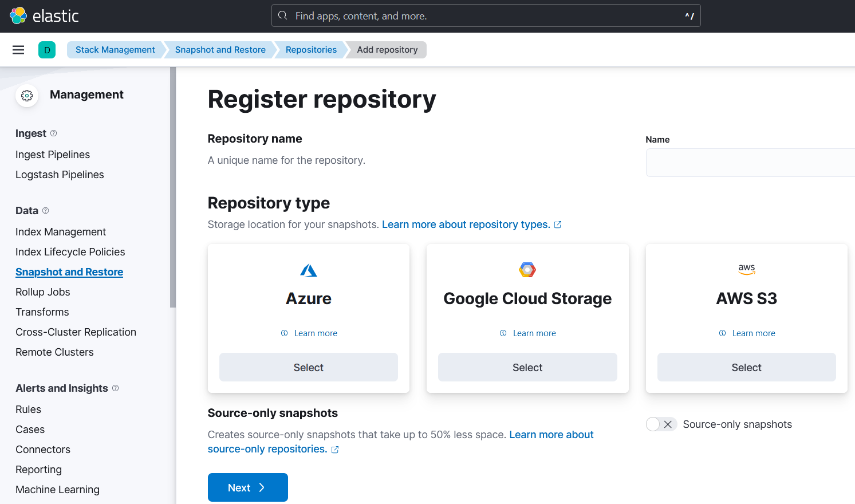The width and height of the screenshot is (855, 504).
Task: Click the Next button
Action: click(248, 487)
